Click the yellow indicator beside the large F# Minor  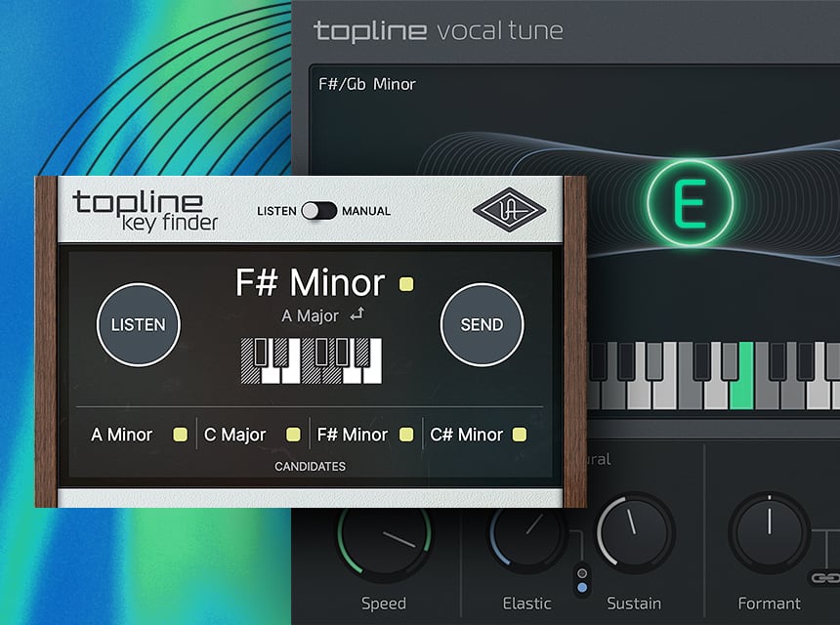pyautogui.click(x=406, y=283)
